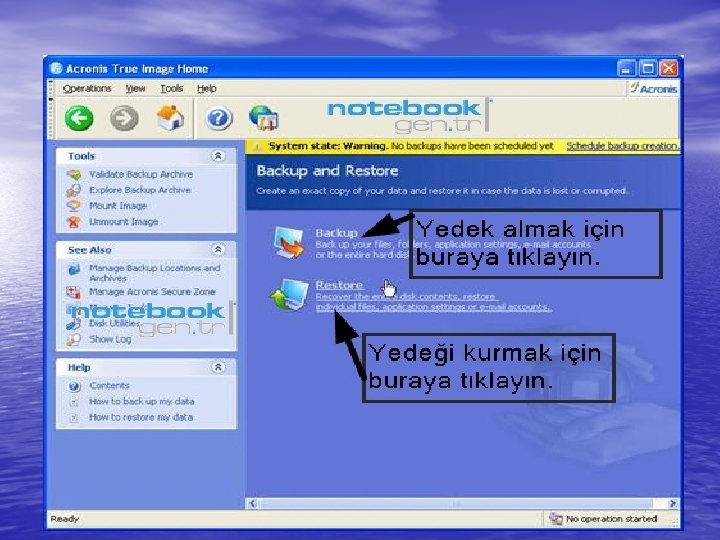The height and width of the screenshot is (540, 720).
Task: Click 'No operation started' status text
Action: [611, 518]
